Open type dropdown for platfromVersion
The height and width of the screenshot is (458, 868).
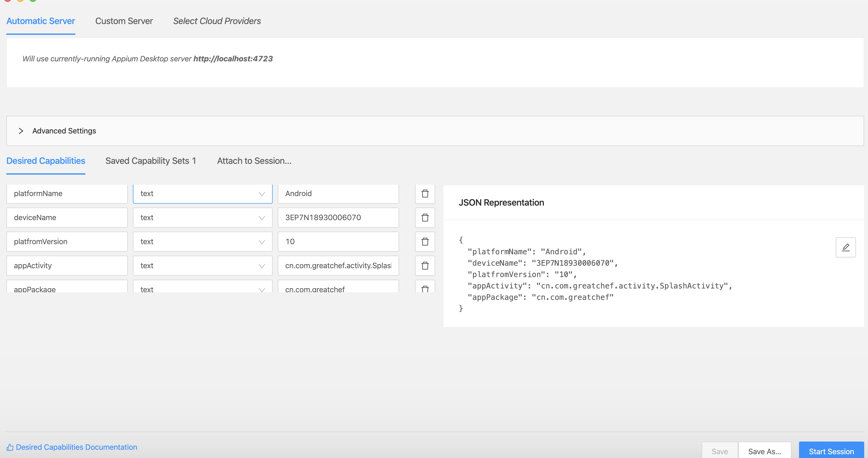coord(202,241)
